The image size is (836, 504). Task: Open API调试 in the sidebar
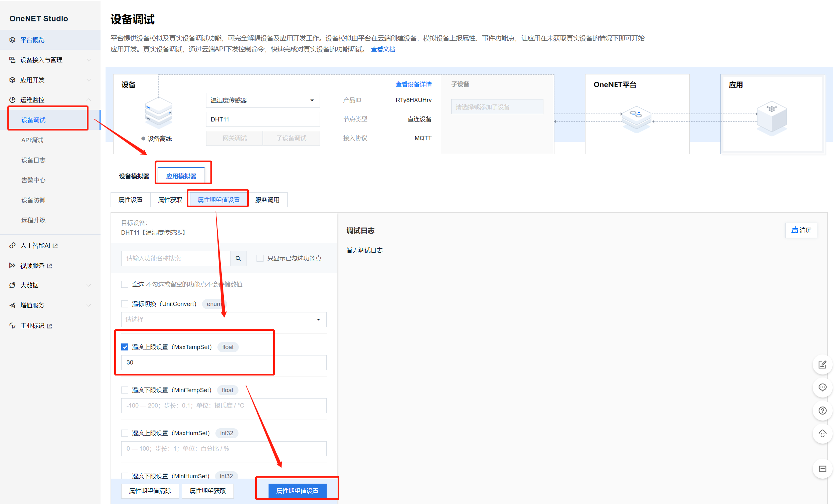click(x=32, y=140)
